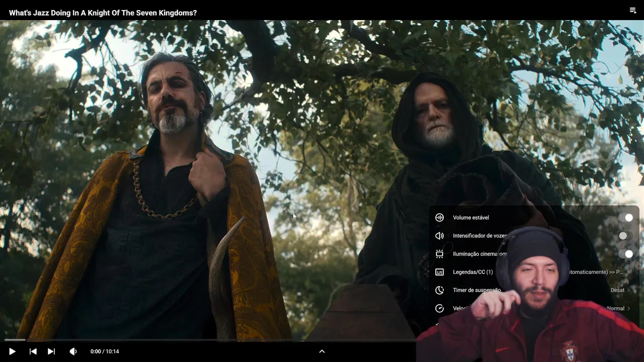Viewport: 644px width, 362px height.
Task: Click the Volume estável waveform icon
Action: point(439,218)
